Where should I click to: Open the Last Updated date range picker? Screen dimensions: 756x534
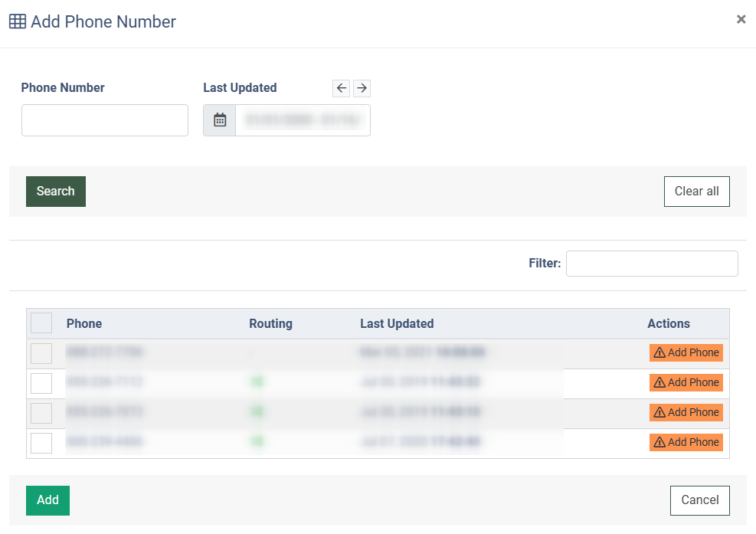pyautogui.click(x=303, y=120)
